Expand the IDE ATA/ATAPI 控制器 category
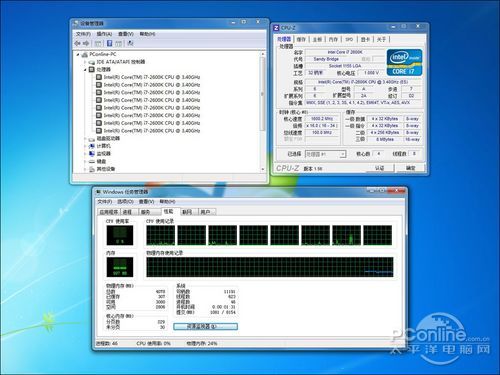 click(x=85, y=62)
